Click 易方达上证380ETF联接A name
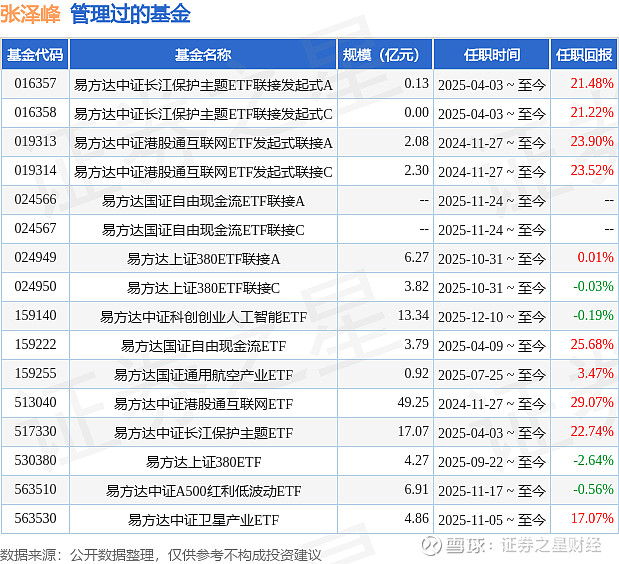This screenshot has width=619, height=564. pos(203,259)
